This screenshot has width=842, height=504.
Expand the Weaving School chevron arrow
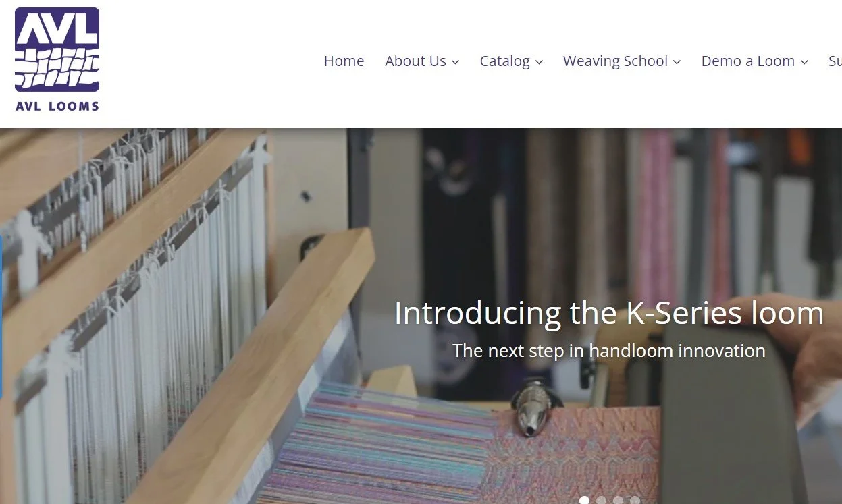pos(677,62)
